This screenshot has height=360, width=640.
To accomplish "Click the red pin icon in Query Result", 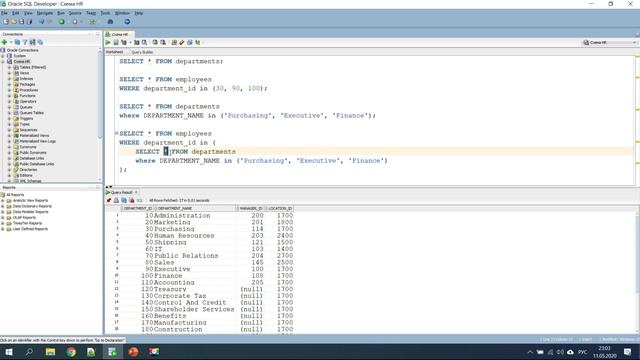I will pos(109,200).
